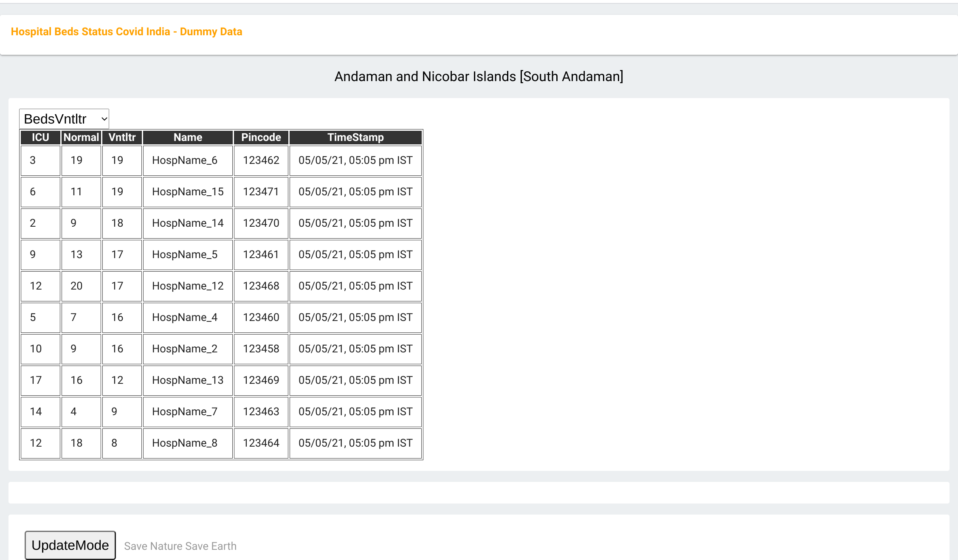Screen dimensions: 958x560
Task: Open the Hospital Beds Status Covid India link
Action: 127,32
